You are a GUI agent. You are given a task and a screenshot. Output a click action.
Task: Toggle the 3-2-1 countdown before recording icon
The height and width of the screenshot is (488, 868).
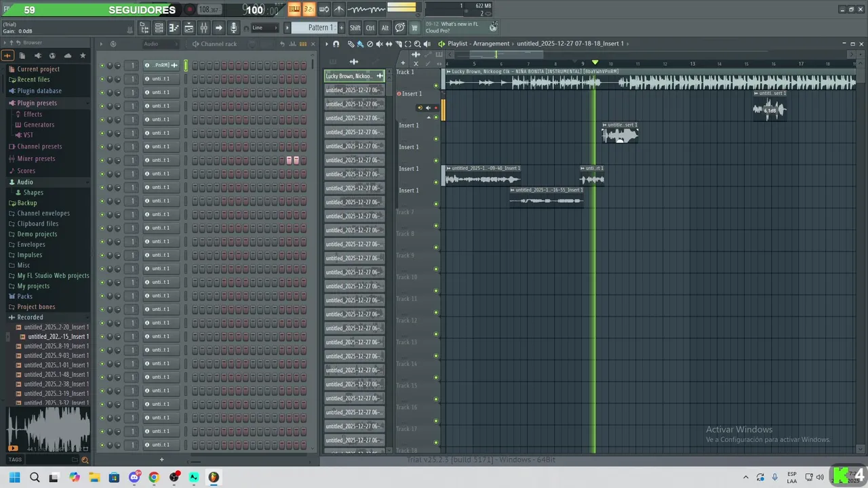pos(309,9)
